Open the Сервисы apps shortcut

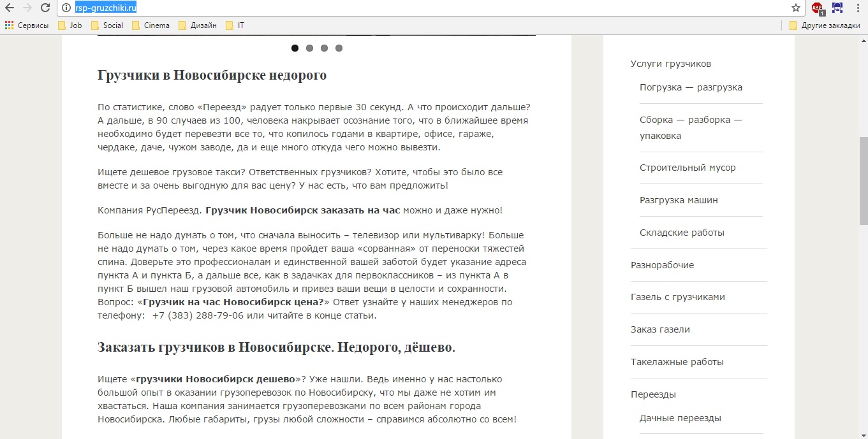tap(26, 25)
